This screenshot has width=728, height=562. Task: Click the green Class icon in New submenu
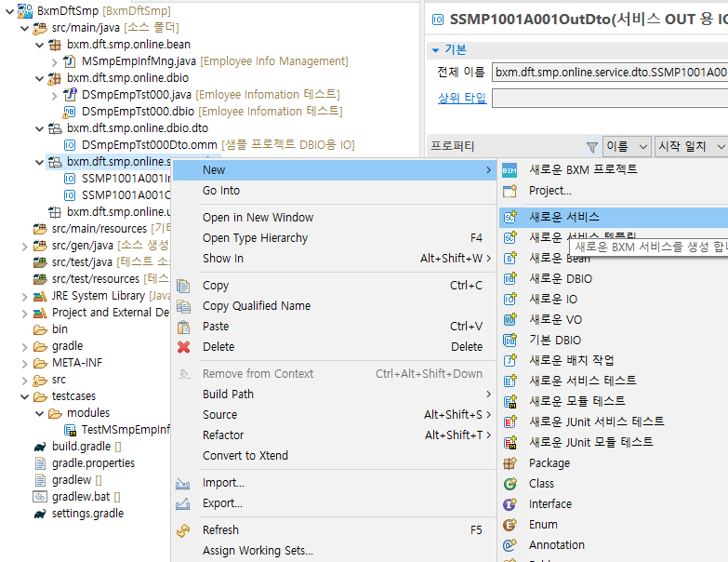point(510,484)
